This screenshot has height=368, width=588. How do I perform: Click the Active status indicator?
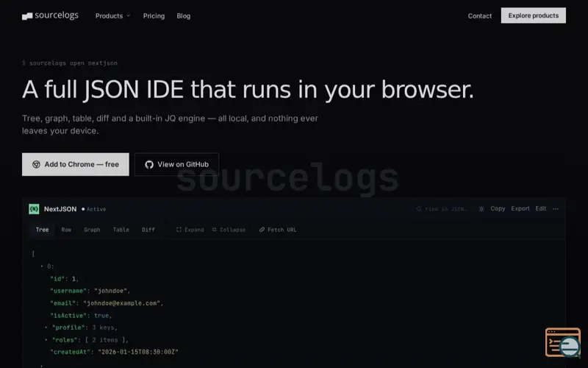94,209
